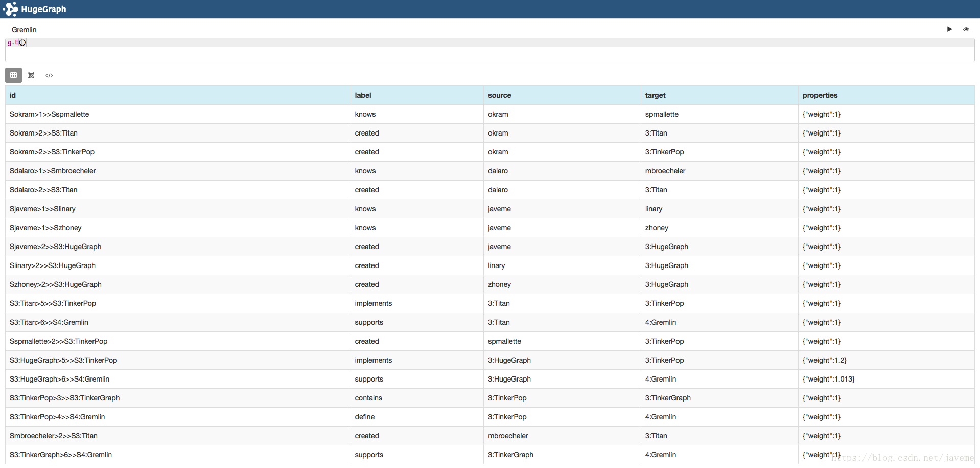The width and height of the screenshot is (980, 468).
Task: Click the linary target cell
Action: (719, 209)
